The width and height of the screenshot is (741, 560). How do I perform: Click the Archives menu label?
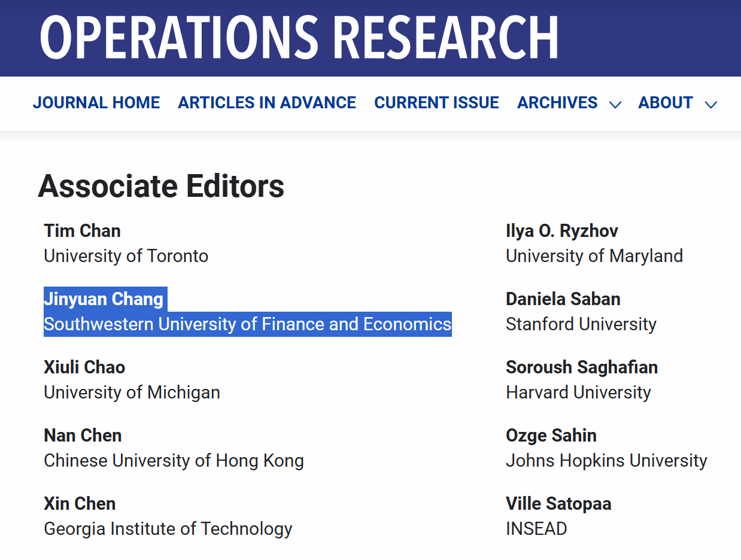(557, 103)
